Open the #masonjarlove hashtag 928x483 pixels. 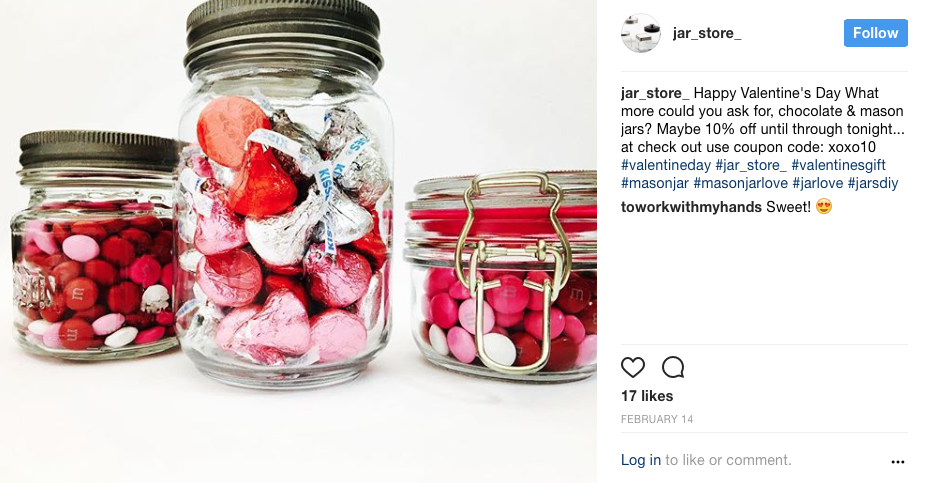[x=740, y=183]
